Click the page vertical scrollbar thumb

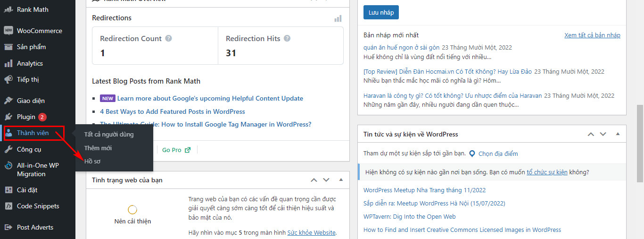point(640,143)
